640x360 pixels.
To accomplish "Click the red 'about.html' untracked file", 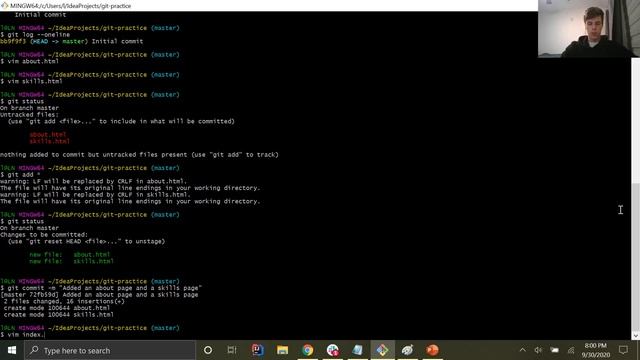I will [47, 135].
